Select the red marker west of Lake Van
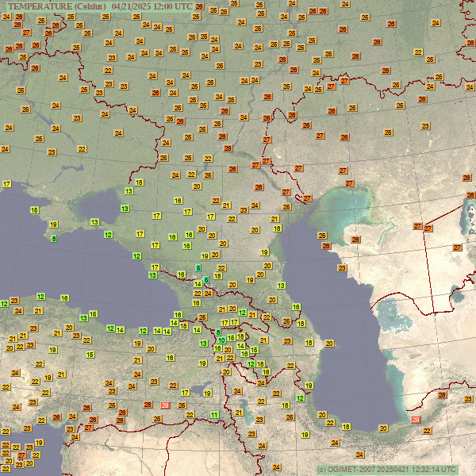Image resolution: width=476 pixels, height=476 pixels. click(165, 405)
